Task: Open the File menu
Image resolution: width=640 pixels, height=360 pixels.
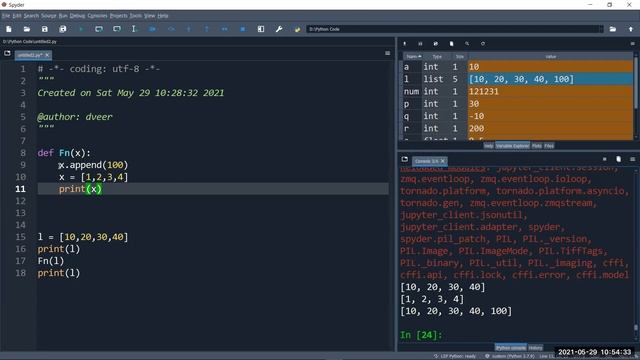Action: point(6,16)
